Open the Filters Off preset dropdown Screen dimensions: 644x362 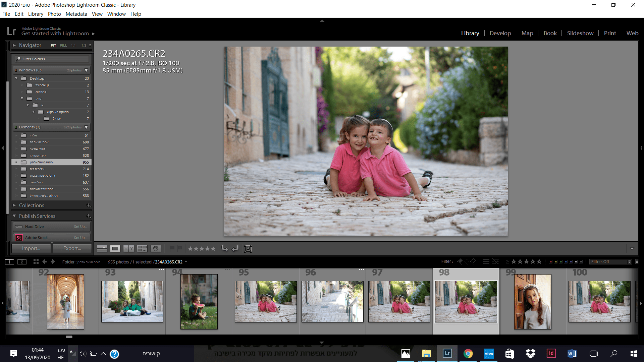(x=610, y=262)
